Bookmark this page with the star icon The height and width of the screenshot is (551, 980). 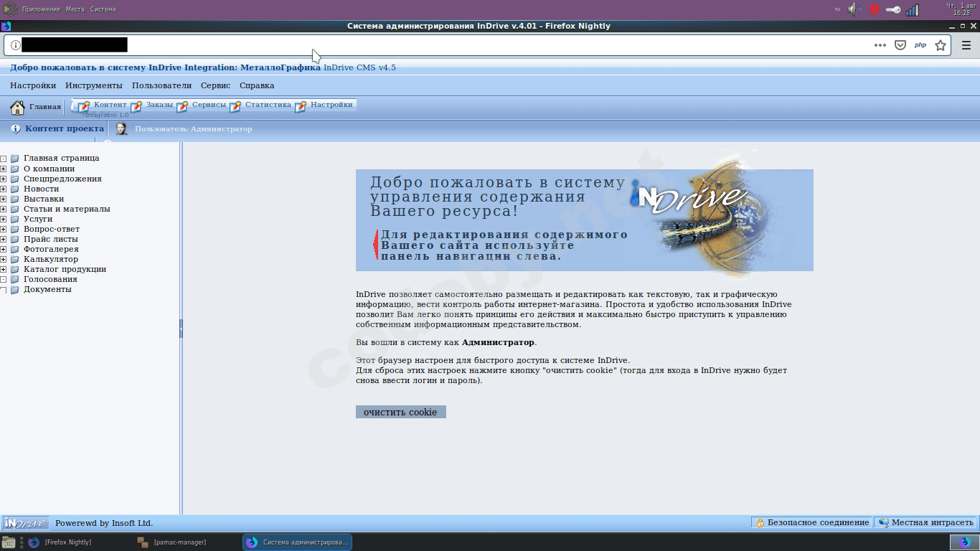pos(941,45)
